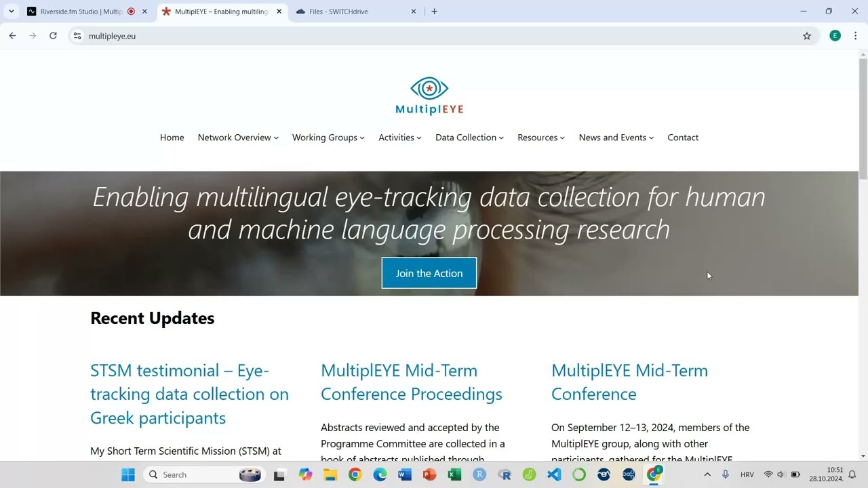Click the taskbar Search box

point(203,474)
